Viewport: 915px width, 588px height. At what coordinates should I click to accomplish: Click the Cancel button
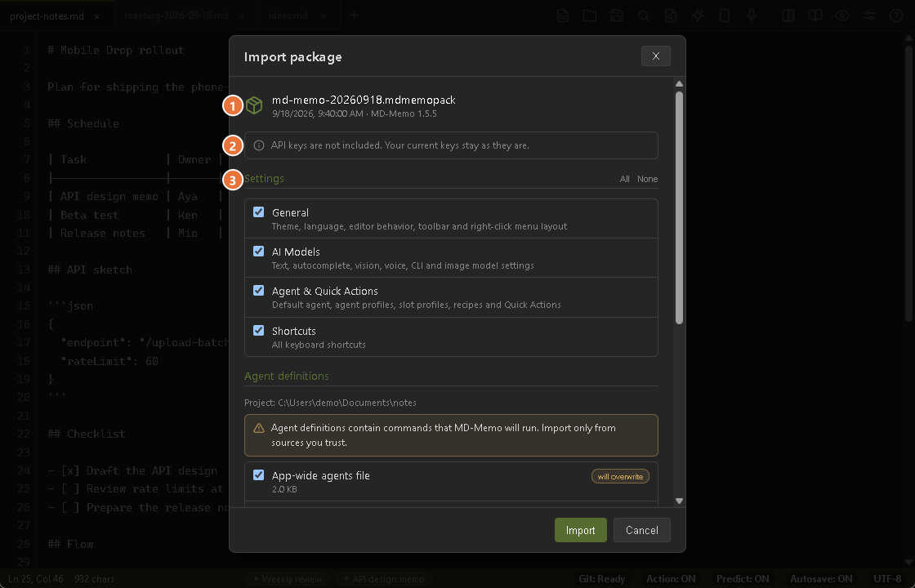coord(642,530)
